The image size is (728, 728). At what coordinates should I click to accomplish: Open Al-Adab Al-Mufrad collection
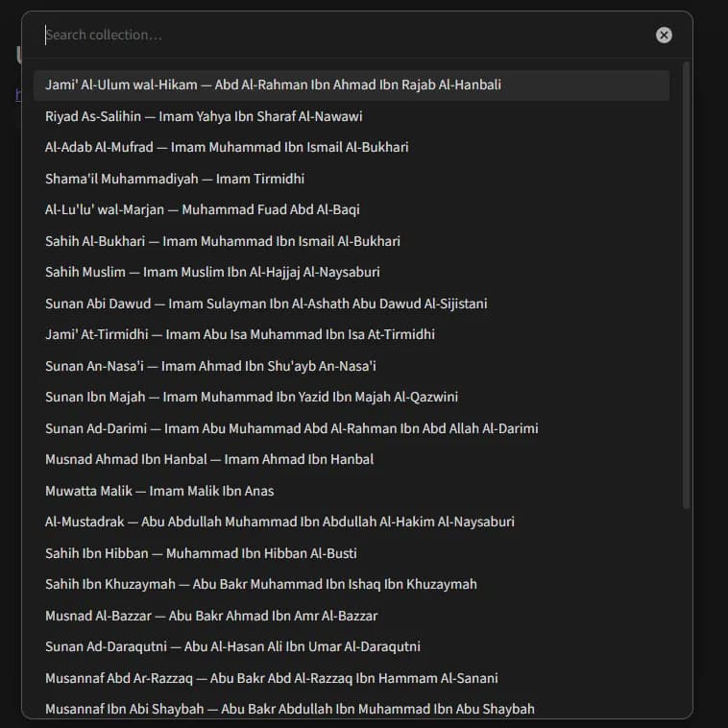[x=352, y=148]
